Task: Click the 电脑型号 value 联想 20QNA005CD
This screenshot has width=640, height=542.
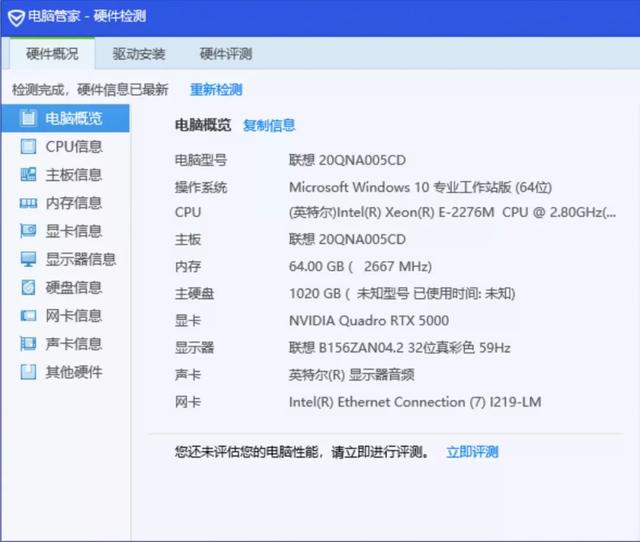Action: pyautogui.click(x=347, y=160)
